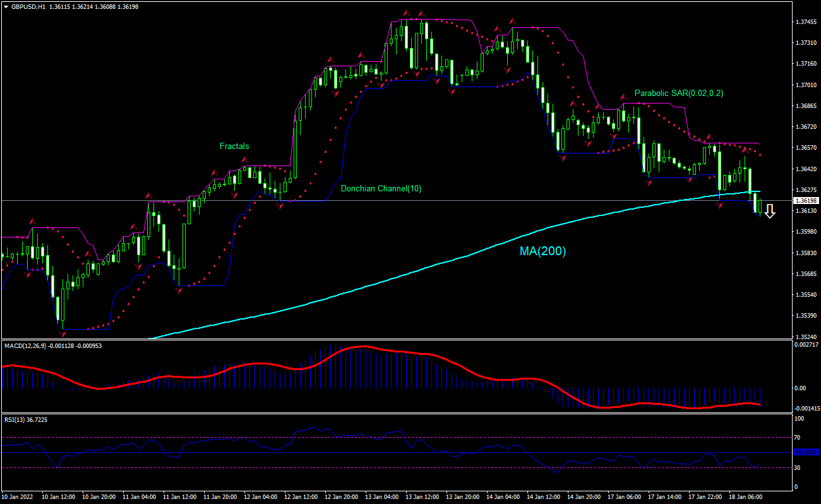
Task: Click the Donchian Channel(10) text label
Action: pyautogui.click(x=380, y=188)
